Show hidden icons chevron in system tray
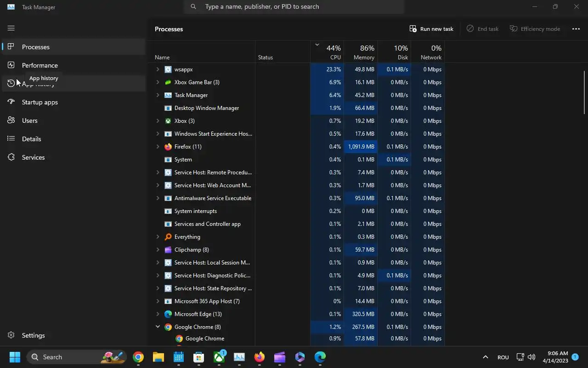588x368 pixels. pyautogui.click(x=485, y=357)
